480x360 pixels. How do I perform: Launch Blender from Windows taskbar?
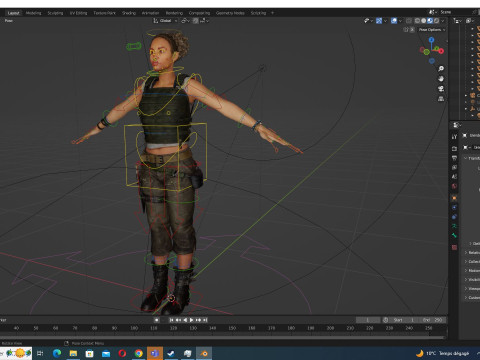point(204,353)
